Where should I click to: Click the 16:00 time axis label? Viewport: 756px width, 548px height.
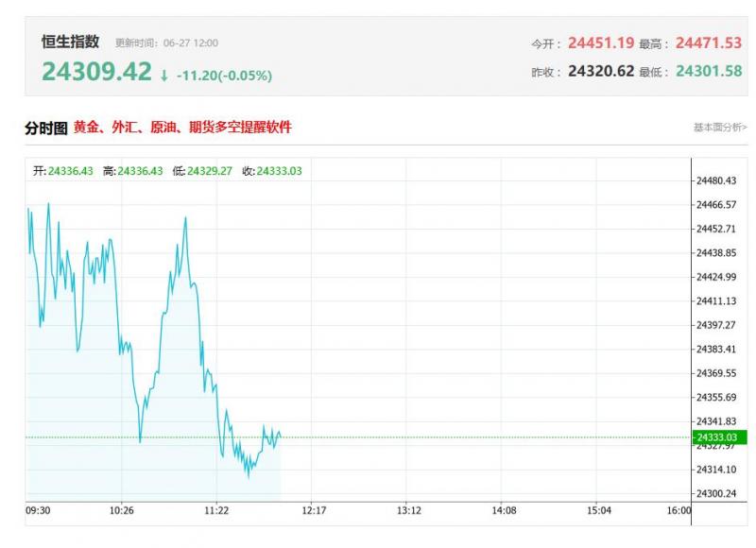[679, 510]
